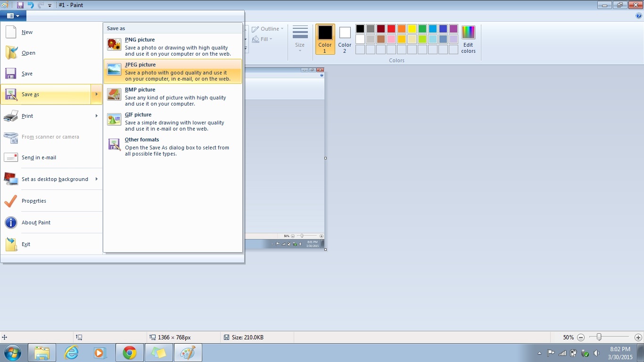This screenshot has height=362, width=644.
Task: Save as JPEG picture
Action: coord(173,72)
